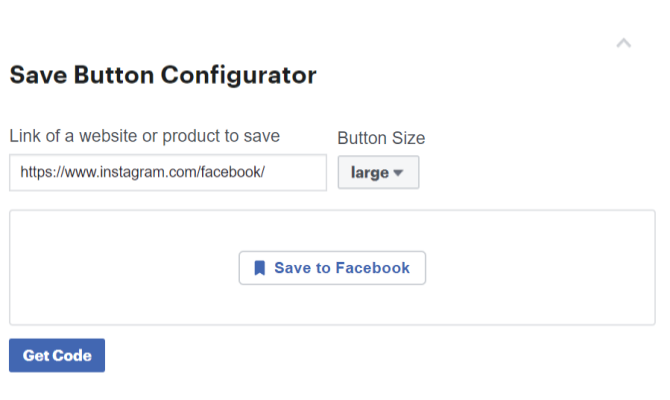670x400 pixels.
Task: Open the Button Size dropdown
Action: click(x=378, y=172)
